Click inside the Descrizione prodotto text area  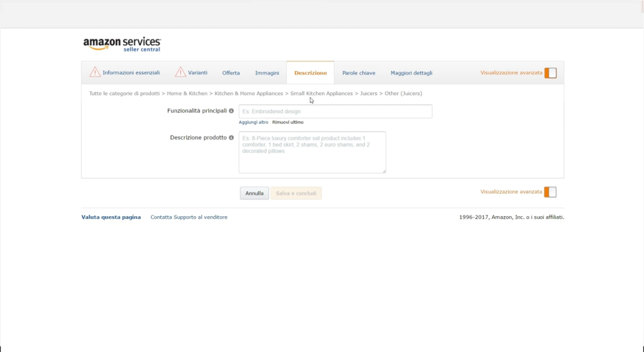click(312, 152)
